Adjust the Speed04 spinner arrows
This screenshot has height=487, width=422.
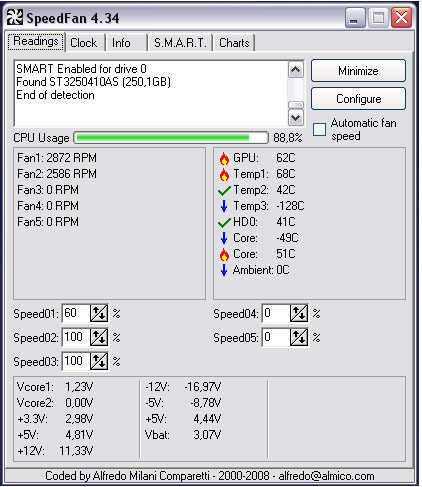coord(299,313)
